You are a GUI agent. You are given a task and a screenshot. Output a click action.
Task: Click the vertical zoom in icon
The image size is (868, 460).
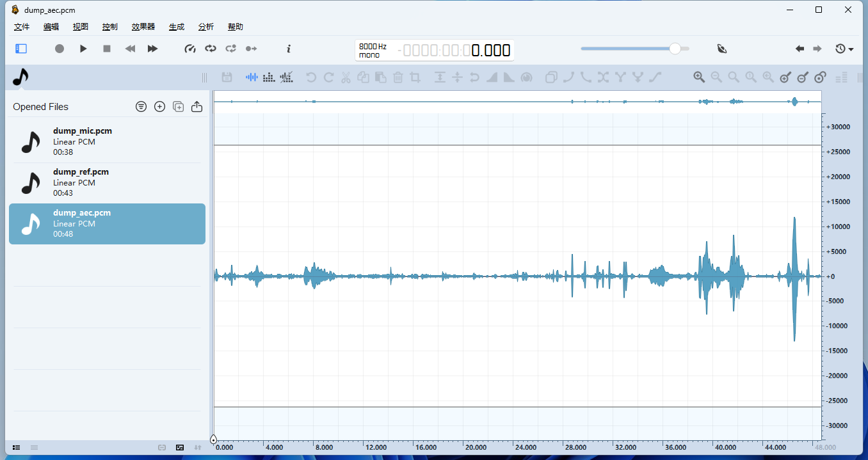tap(786, 77)
